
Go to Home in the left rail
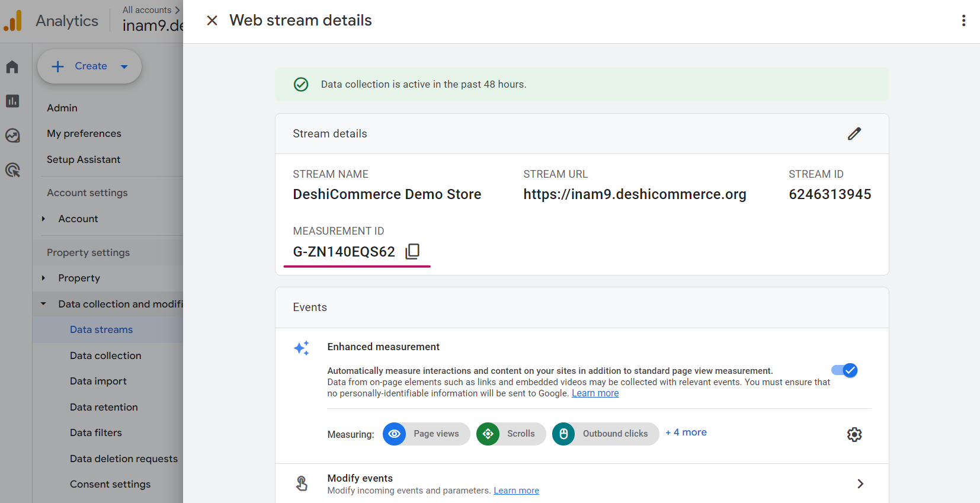[12, 67]
